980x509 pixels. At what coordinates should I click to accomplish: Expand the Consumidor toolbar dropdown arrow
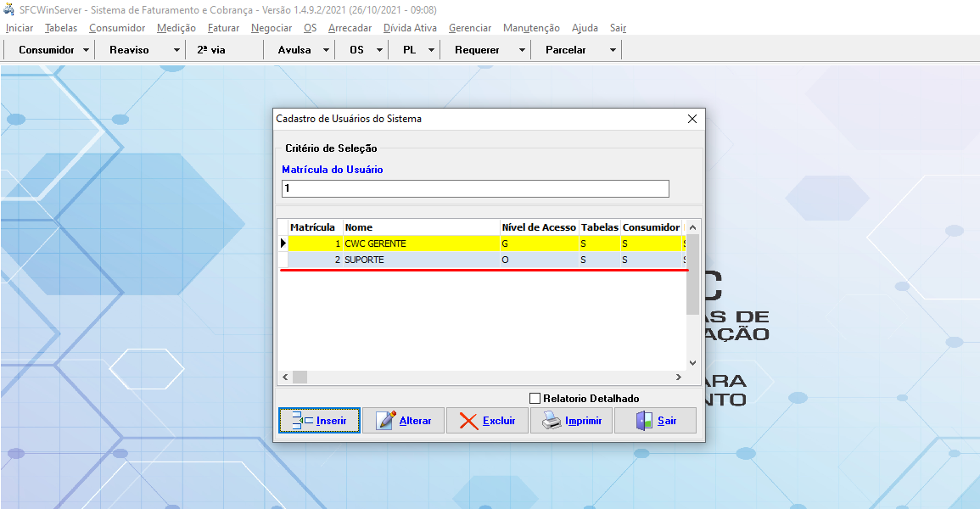[87, 50]
